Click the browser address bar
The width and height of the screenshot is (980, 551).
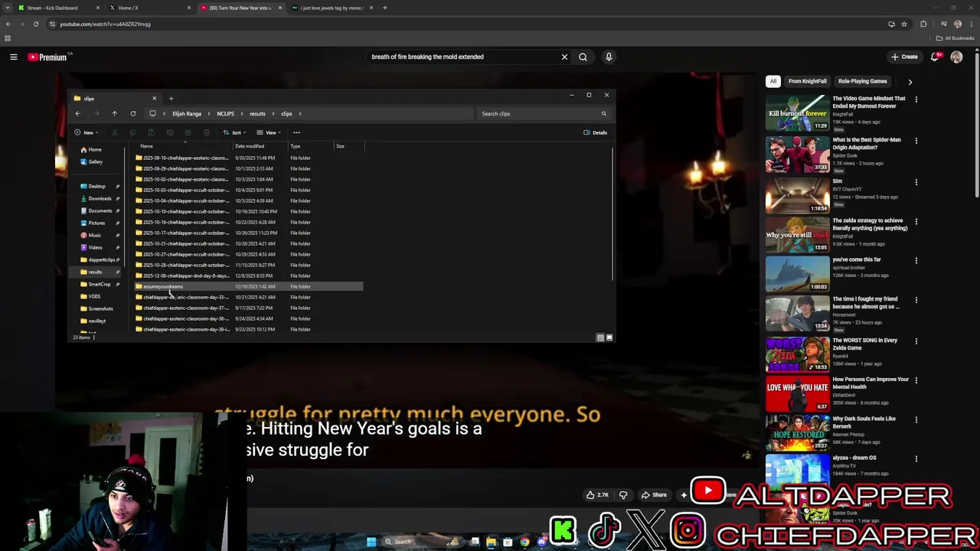pos(467,24)
